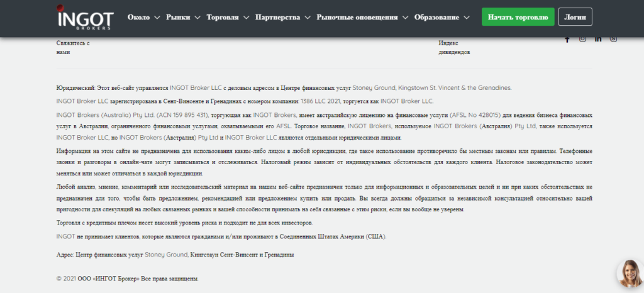Open the LinkedIn social icon

[598, 38]
